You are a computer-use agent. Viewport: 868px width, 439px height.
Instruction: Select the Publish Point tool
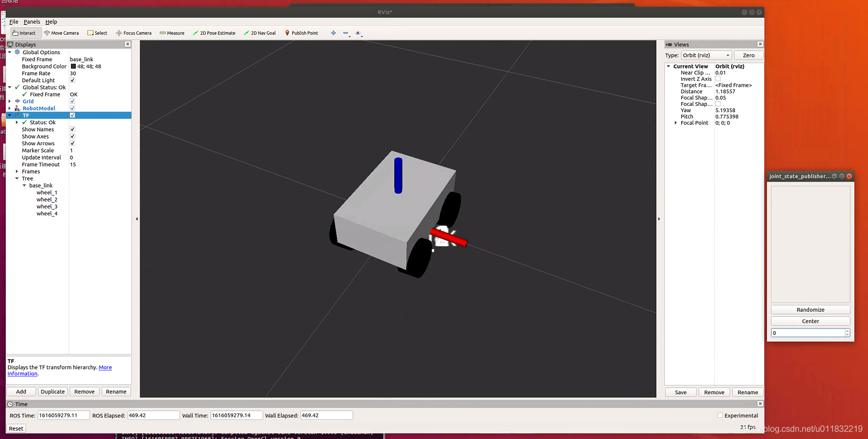302,33
